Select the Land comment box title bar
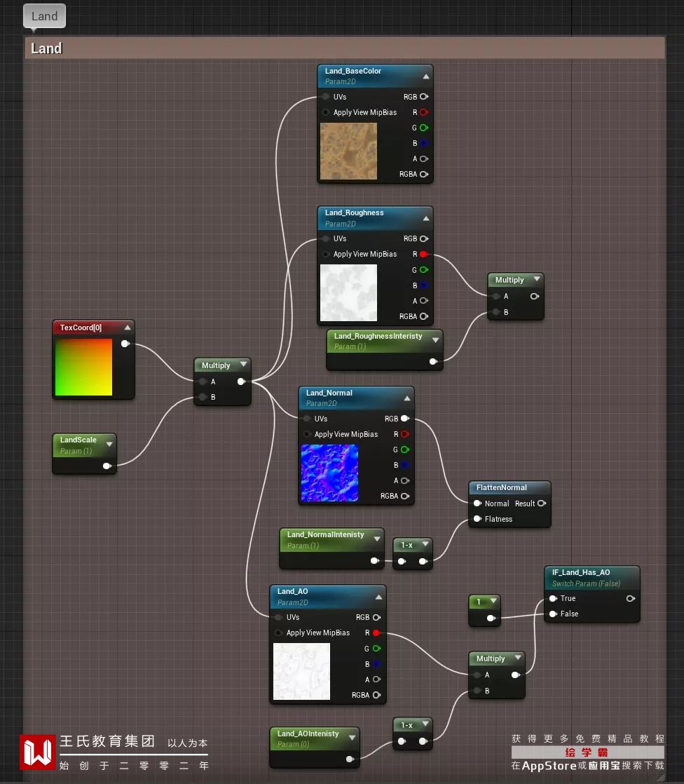This screenshot has height=784, width=684. (x=345, y=48)
